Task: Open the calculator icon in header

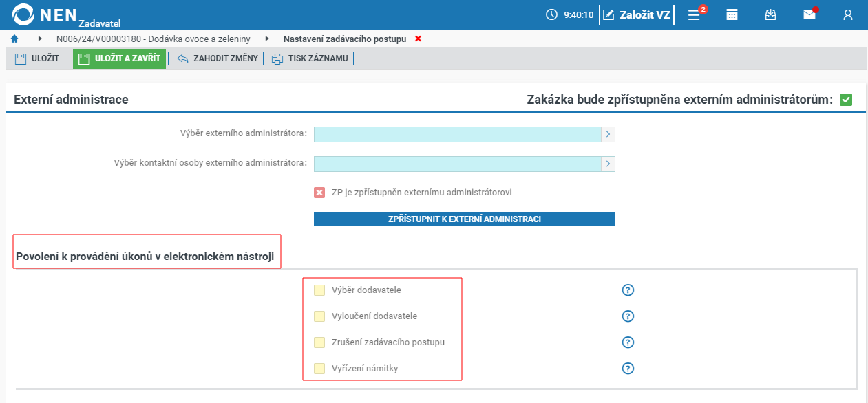Action: pos(732,14)
